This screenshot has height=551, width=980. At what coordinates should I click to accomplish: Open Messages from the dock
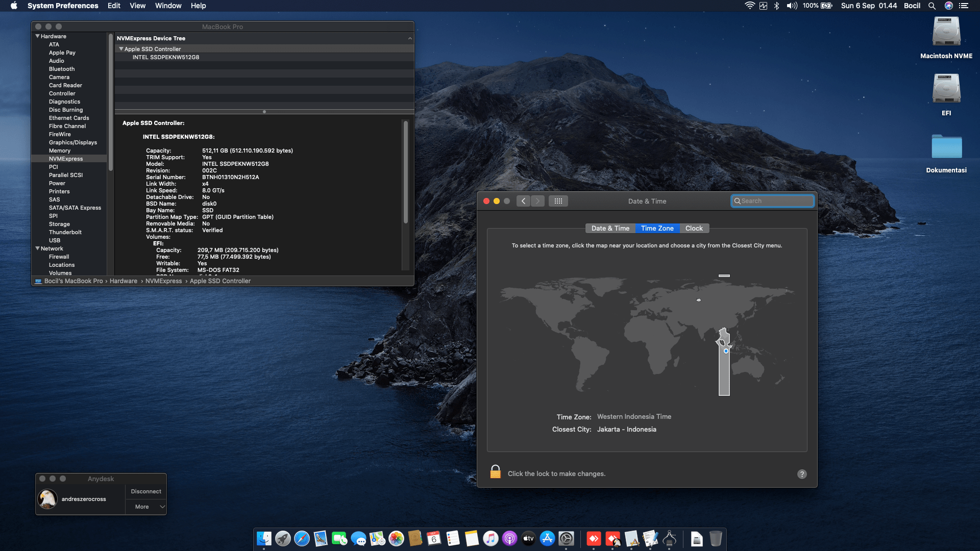click(358, 539)
